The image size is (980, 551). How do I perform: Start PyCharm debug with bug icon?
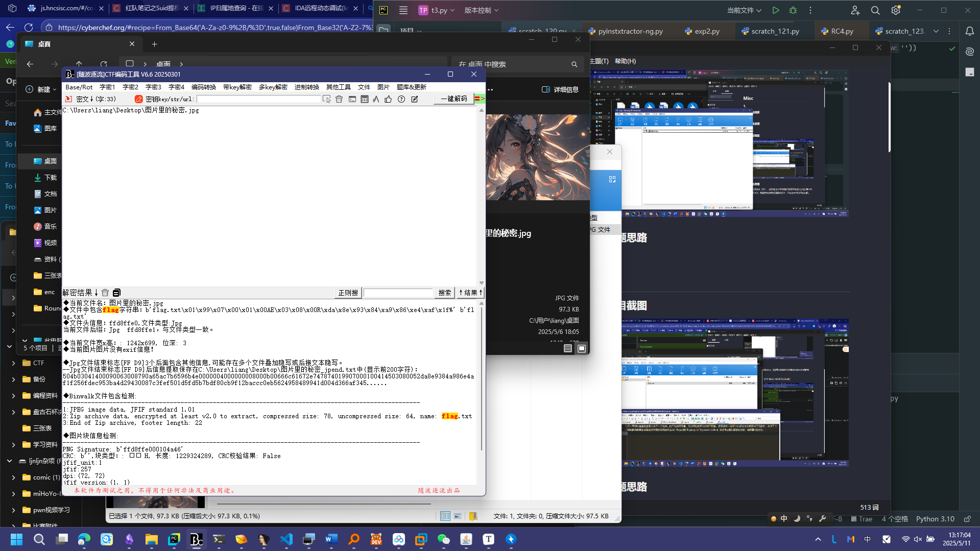(793, 10)
